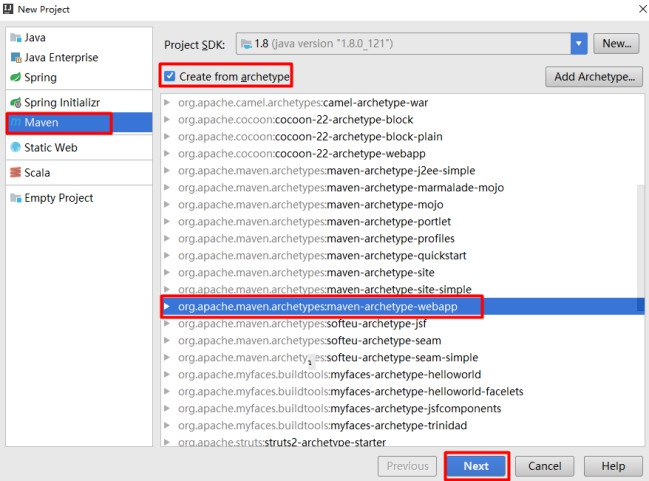The image size is (649, 481).
Task: Select softeu-archetype-seam row
Action: (403, 340)
